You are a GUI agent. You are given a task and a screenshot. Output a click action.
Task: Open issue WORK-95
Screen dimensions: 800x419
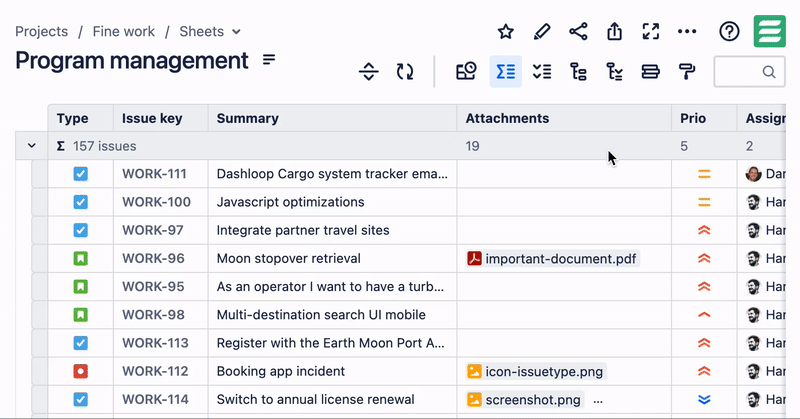[x=153, y=287]
